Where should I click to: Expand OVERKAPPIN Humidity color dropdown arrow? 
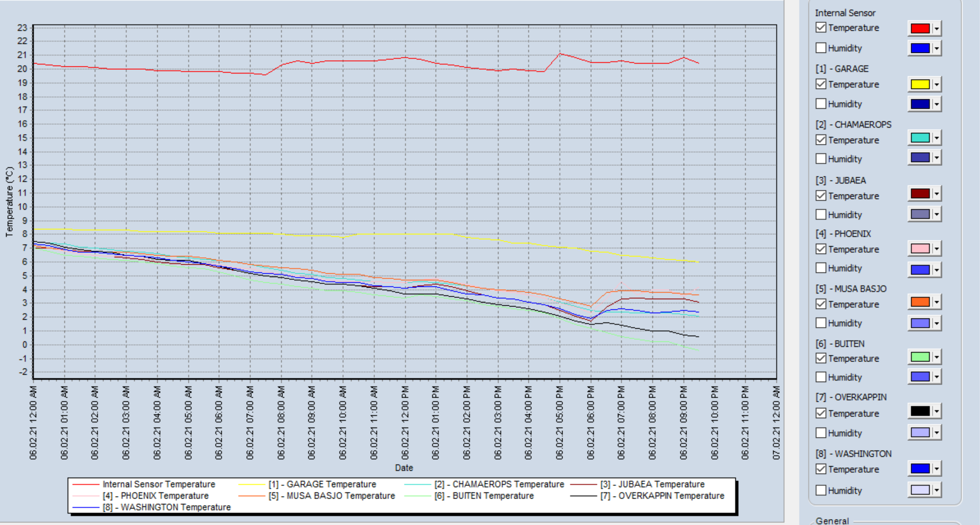pos(937,433)
